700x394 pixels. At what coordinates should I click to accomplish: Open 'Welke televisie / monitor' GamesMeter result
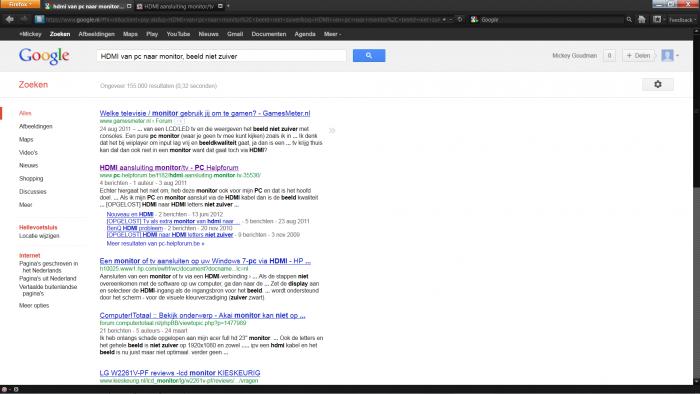click(x=205, y=113)
